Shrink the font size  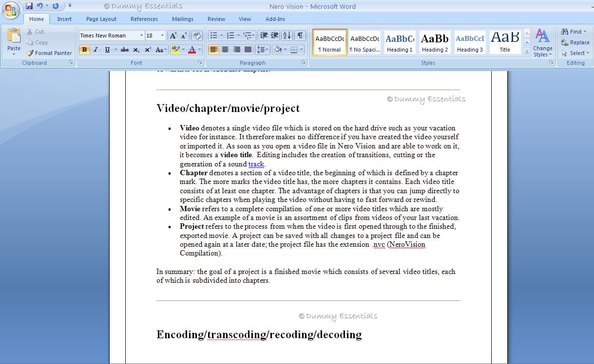184,36
